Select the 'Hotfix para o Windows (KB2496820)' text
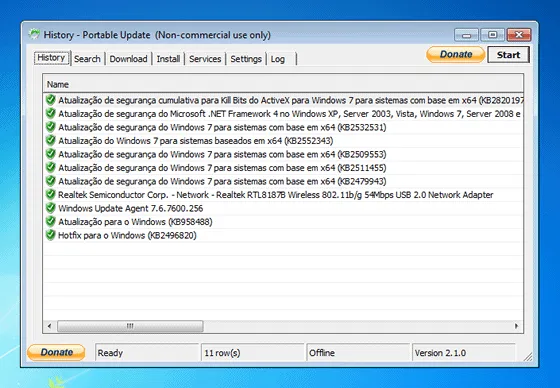Viewport: 560px width, 388px height. [128, 235]
